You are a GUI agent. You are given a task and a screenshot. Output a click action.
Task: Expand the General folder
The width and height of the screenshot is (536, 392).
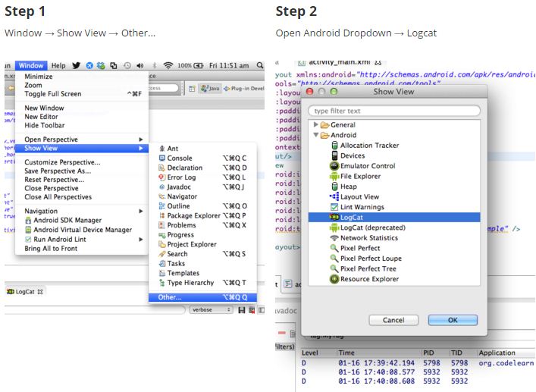pyautogui.click(x=316, y=125)
